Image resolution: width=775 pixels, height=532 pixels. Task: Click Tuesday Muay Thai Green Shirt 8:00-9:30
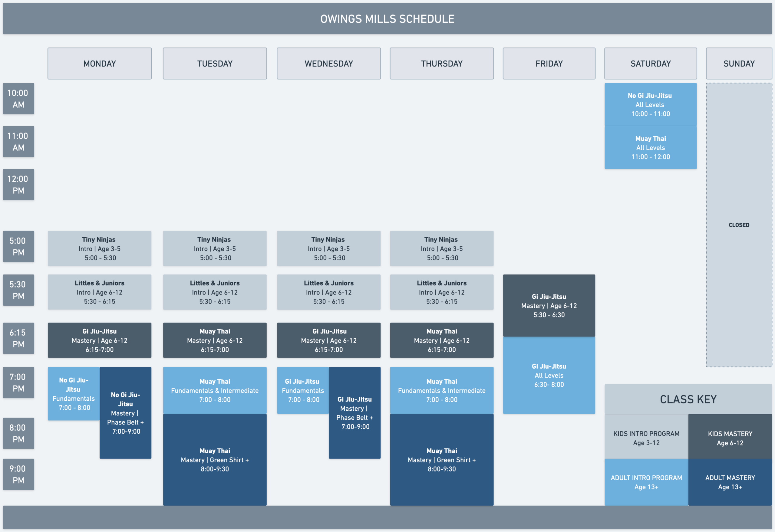(x=214, y=459)
